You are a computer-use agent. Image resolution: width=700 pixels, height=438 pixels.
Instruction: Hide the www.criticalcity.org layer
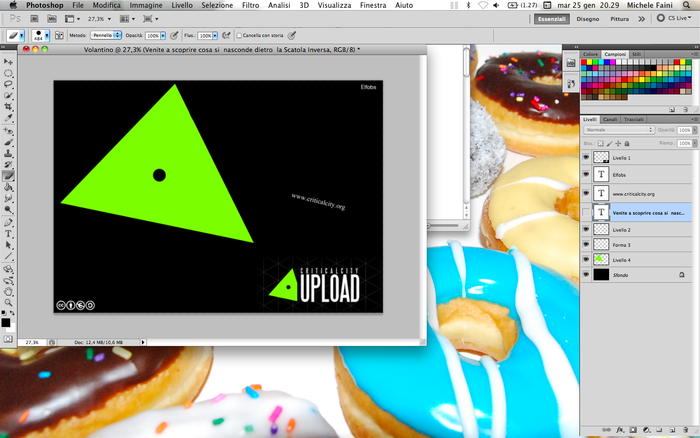pyautogui.click(x=586, y=193)
